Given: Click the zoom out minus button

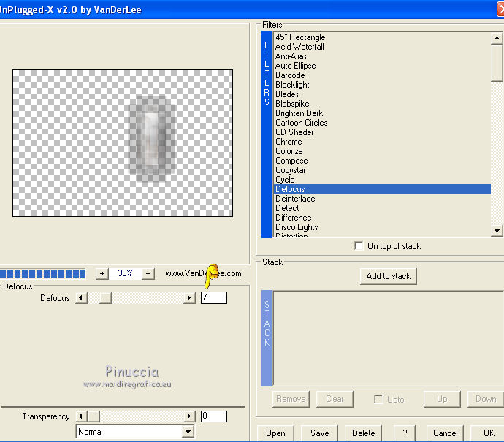Looking at the screenshot, I should pyautogui.click(x=148, y=273).
